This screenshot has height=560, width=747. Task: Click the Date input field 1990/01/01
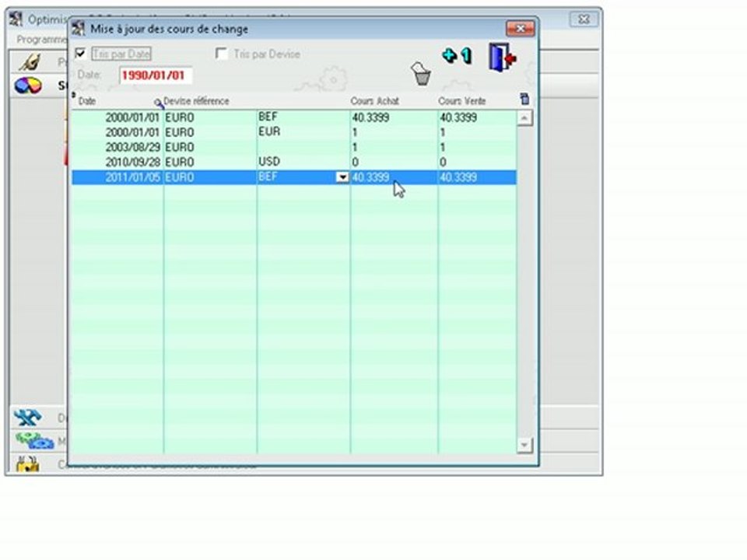point(156,75)
